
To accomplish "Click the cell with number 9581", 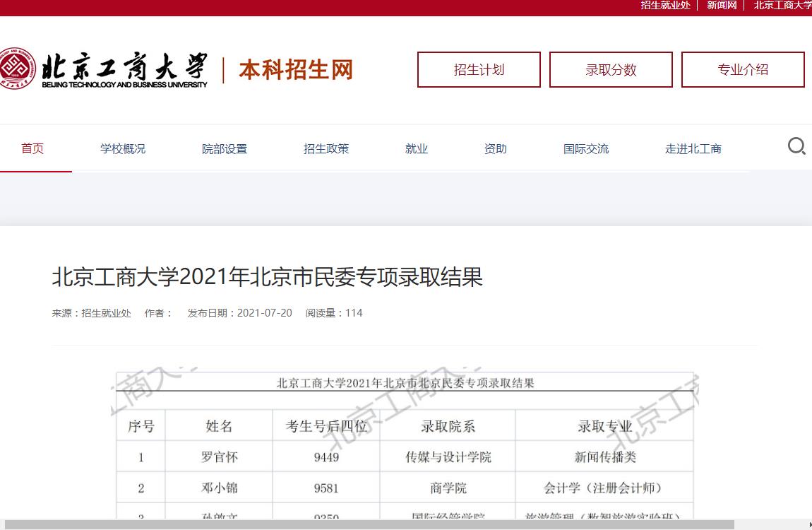I will tap(326, 488).
